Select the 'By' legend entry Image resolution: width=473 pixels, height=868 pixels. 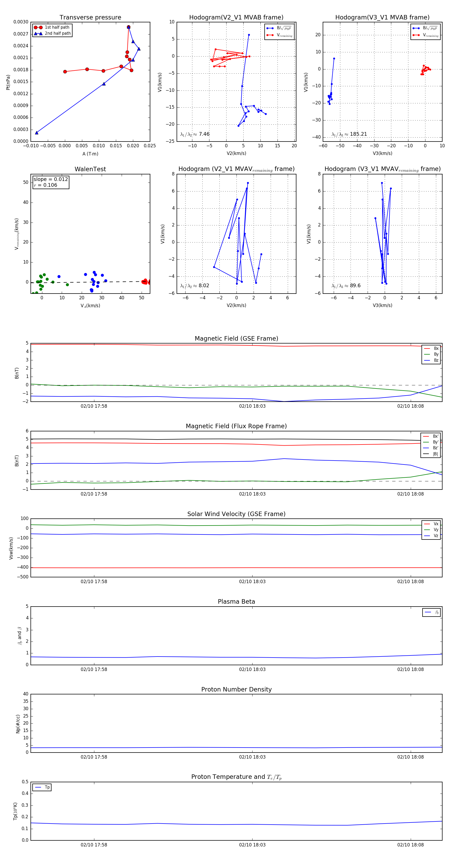point(431,354)
